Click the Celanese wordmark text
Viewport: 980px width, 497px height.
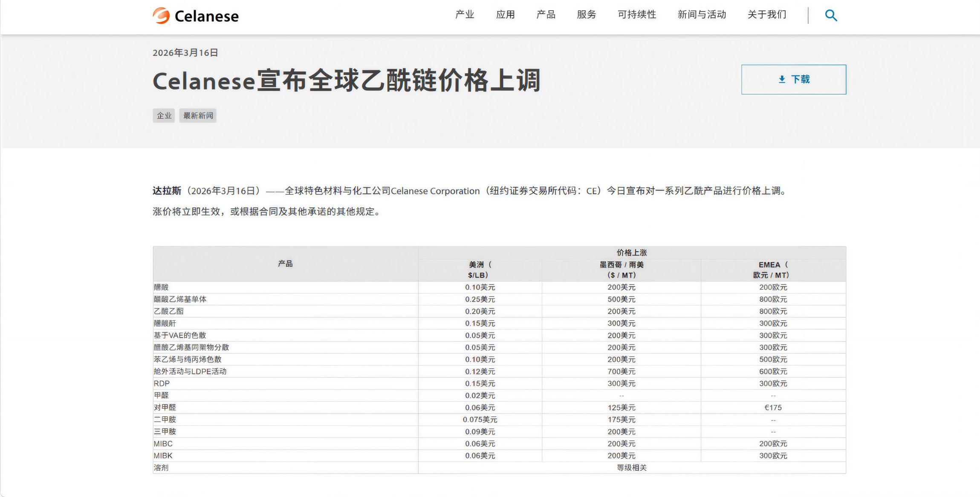pos(206,16)
